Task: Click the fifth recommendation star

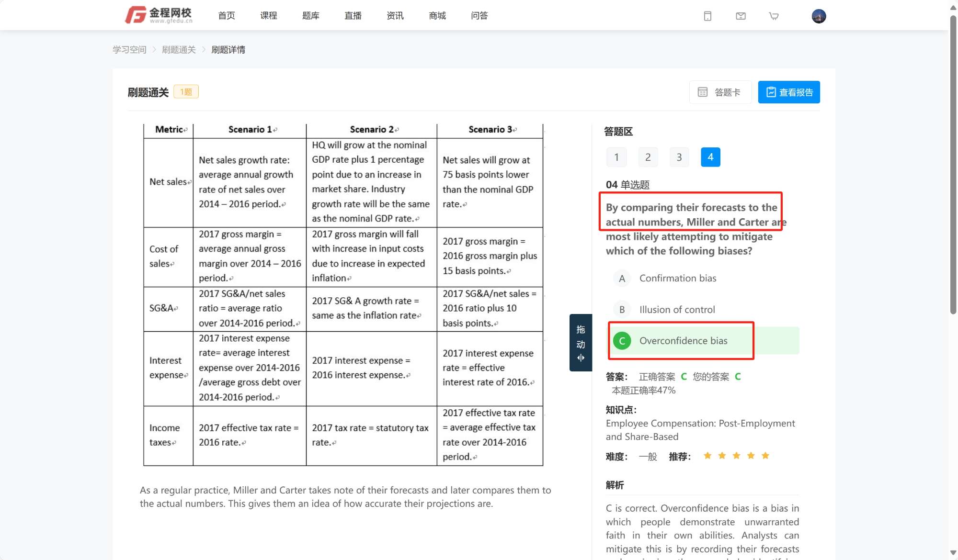Action: click(765, 456)
